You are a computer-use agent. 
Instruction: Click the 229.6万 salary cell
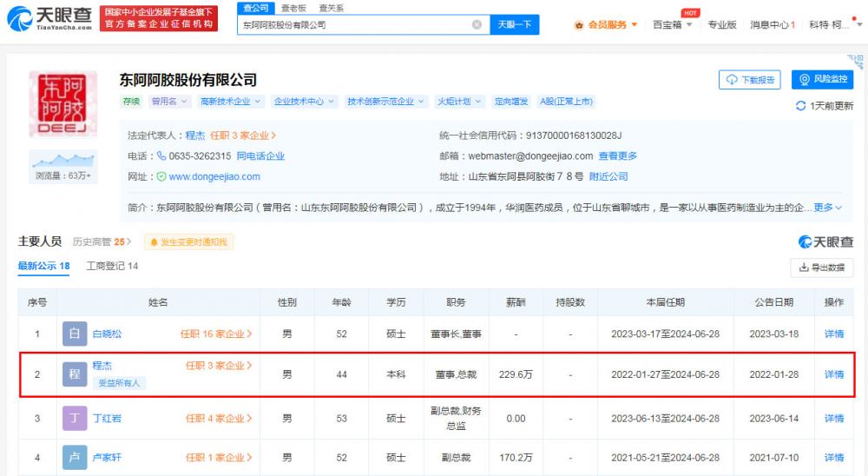click(x=516, y=374)
